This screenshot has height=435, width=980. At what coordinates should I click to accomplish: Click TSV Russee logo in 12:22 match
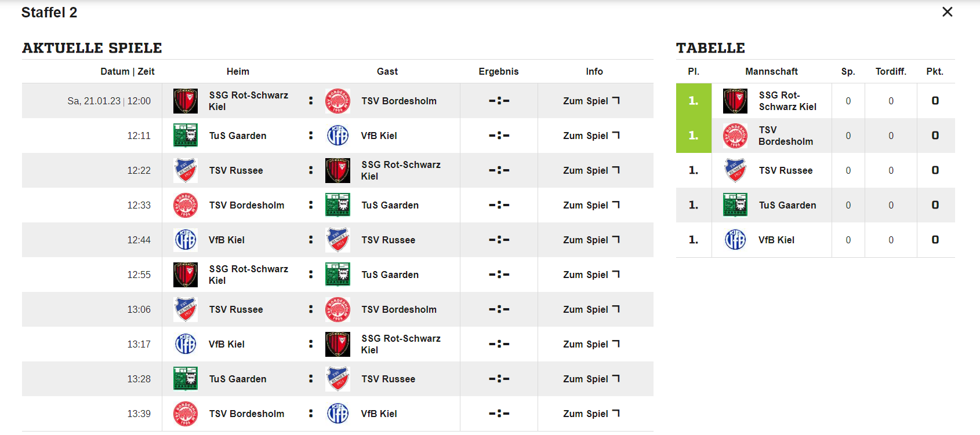click(186, 170)
